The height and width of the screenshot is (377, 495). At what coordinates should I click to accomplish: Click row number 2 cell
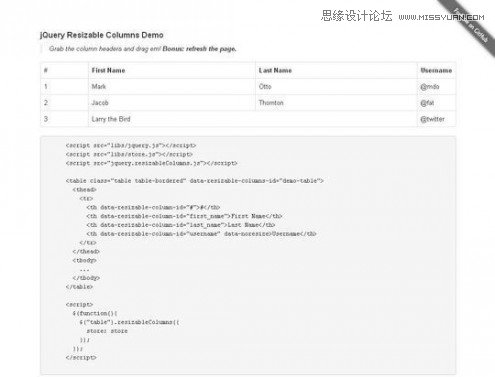pyautogui.click(x=64, y=103)
